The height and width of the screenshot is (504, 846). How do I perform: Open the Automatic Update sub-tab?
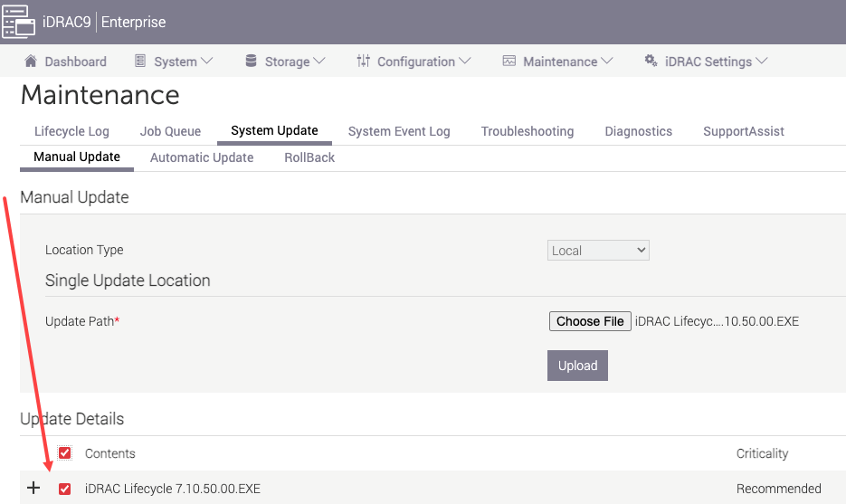click(202, 157)
